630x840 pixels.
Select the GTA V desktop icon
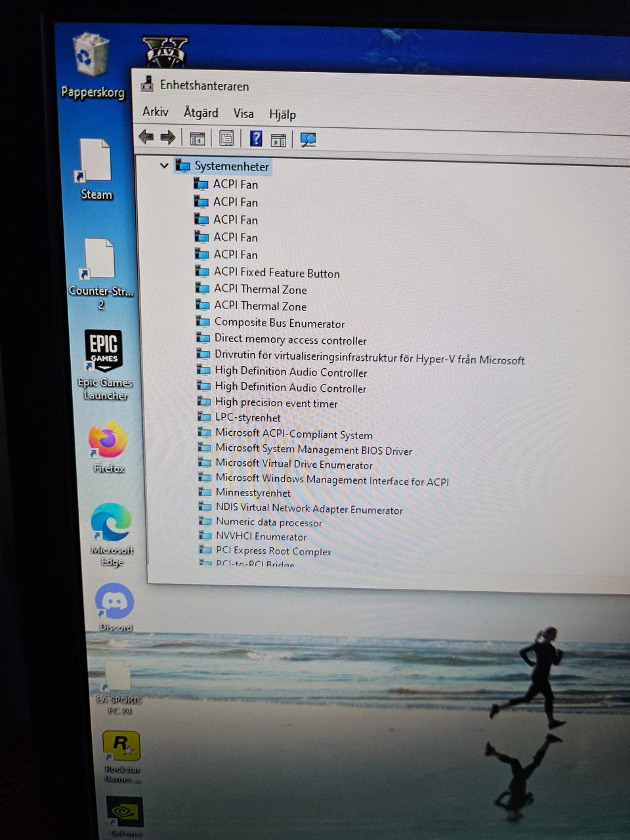pos(165,52)
